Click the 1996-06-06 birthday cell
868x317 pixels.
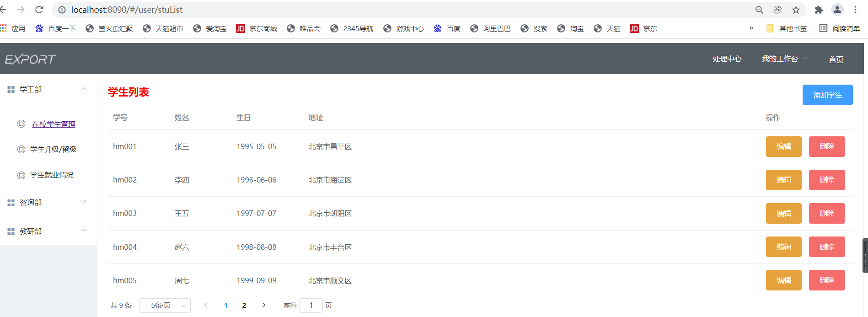click(257, 180)
